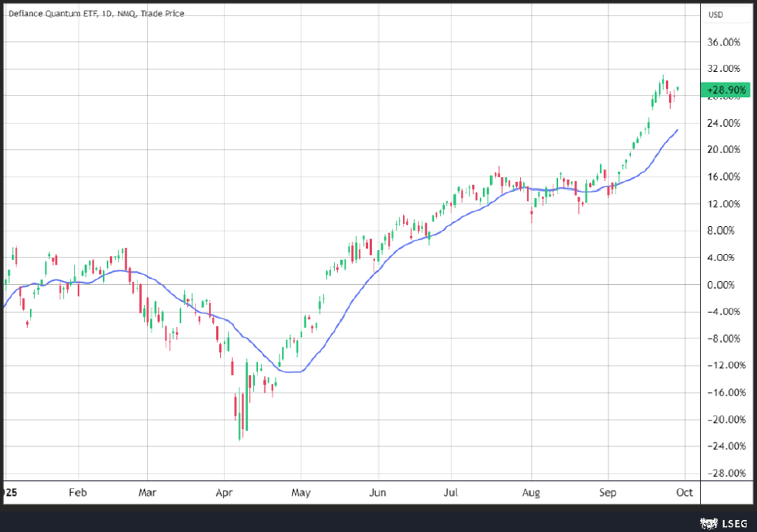Select the negative 4.00% axis label

pos(724,312)
